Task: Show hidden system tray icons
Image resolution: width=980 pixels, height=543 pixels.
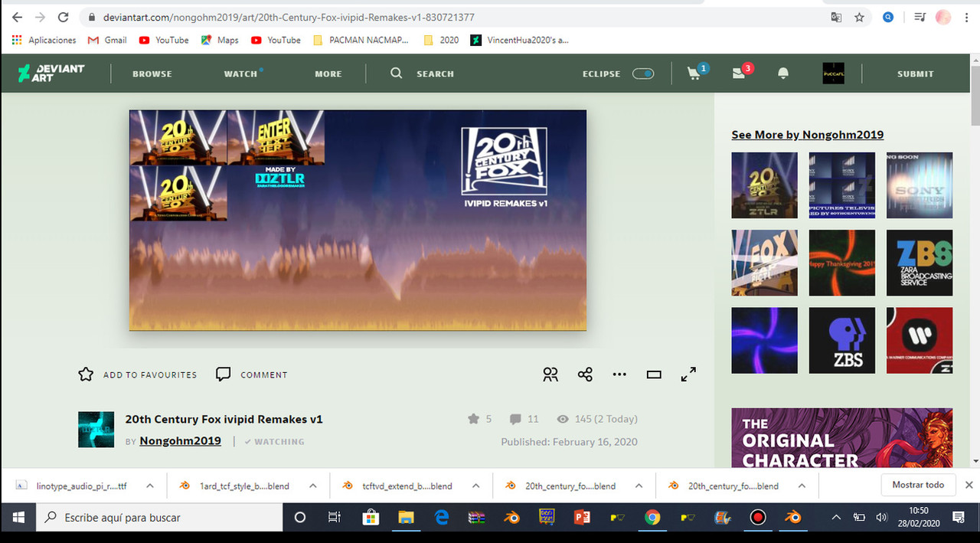Action: (x=836, y=518)
